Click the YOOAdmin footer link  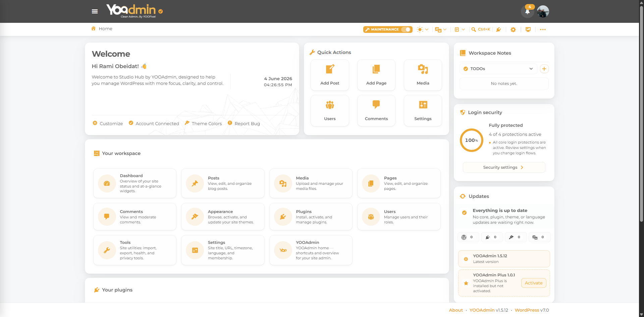pos(482,310)
